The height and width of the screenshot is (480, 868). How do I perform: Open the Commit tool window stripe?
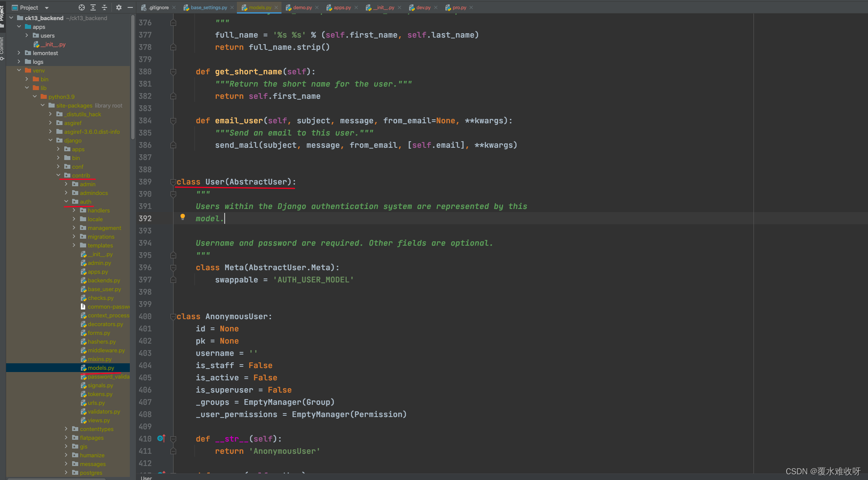[2, 49]
